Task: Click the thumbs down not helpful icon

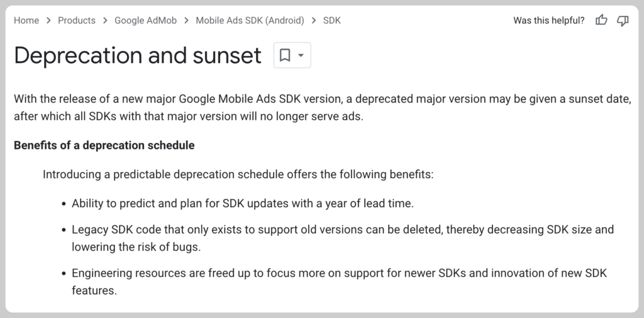Action: tap(623, 21)
